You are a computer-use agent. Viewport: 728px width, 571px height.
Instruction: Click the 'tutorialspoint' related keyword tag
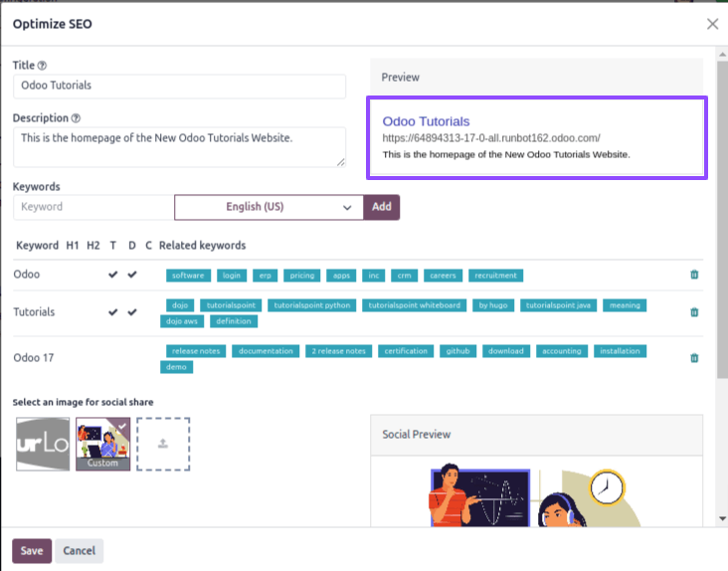point(231,305)
